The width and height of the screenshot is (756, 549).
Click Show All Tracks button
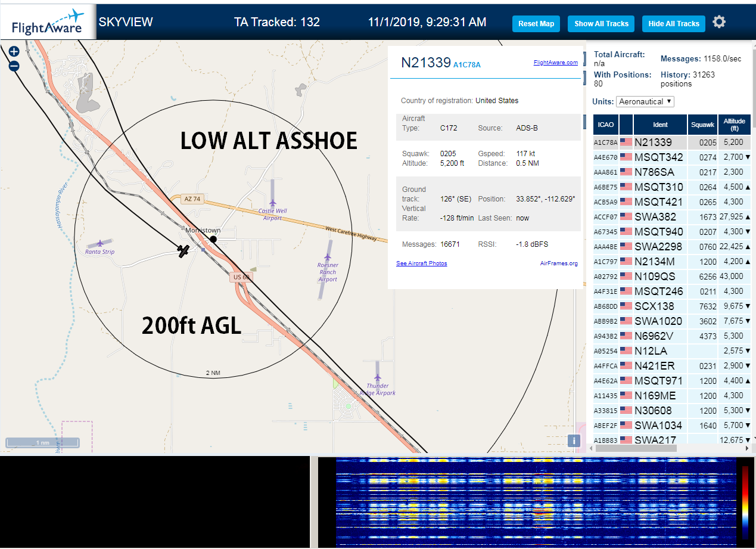[x=601, y=24]
